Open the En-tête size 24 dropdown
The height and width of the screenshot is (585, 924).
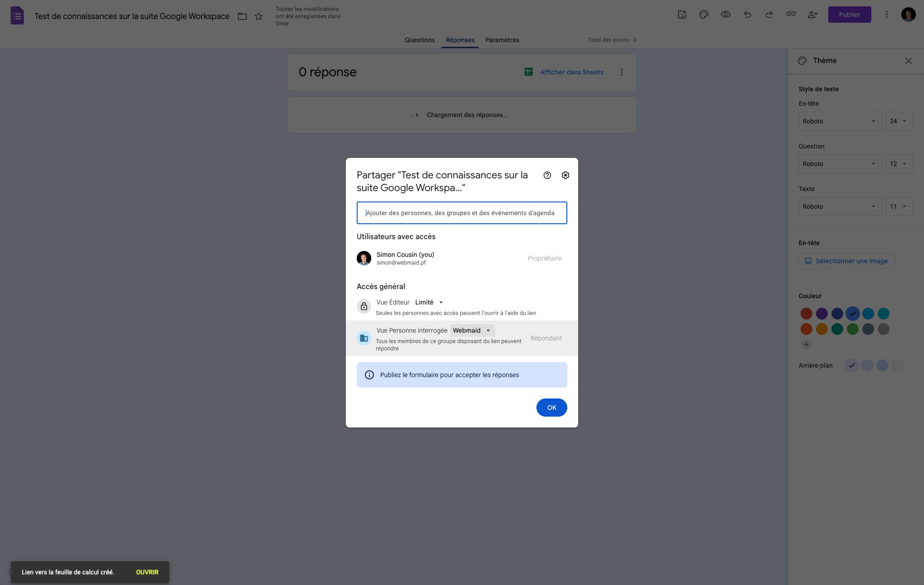(x=899, y=121)
